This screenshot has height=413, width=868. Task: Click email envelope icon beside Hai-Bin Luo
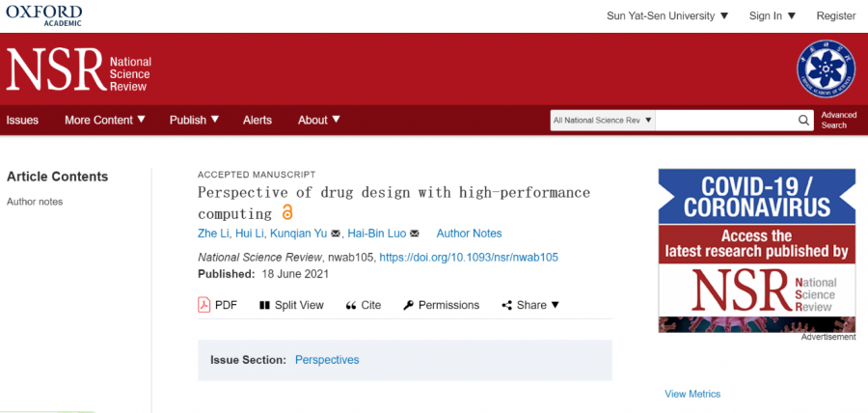click(x=415, y=234)
